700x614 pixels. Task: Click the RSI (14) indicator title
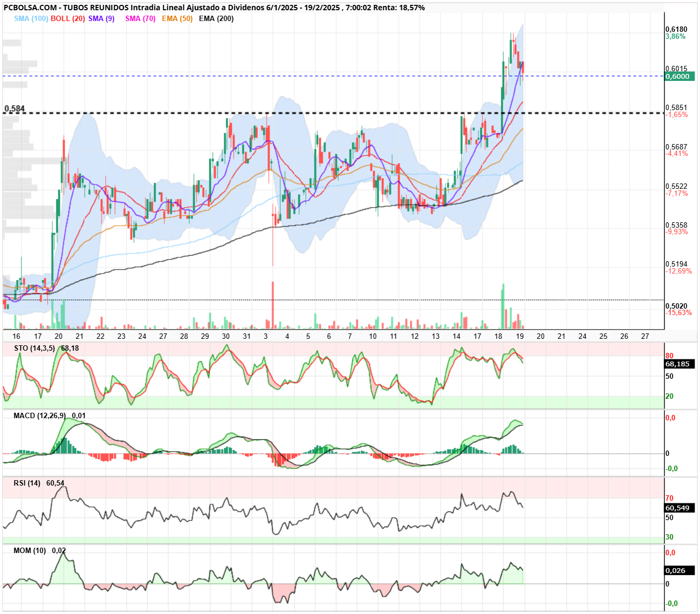27,483
